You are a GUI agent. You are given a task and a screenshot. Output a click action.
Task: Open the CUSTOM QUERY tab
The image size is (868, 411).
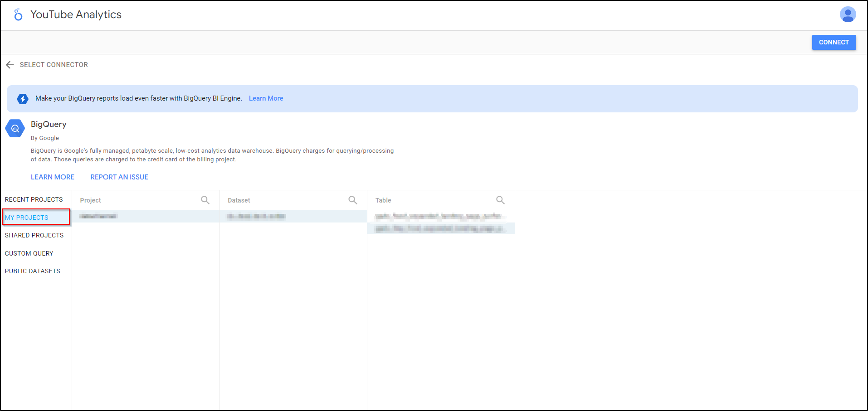29,253
